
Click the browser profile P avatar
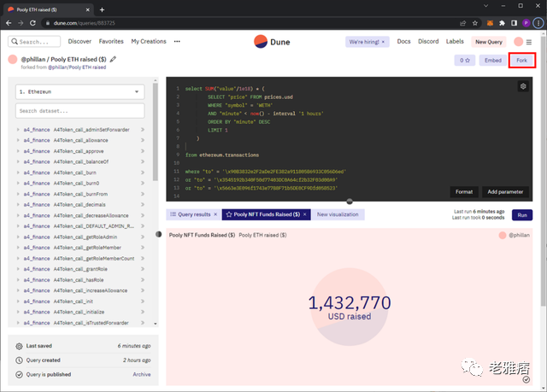(x=526, y=23)
